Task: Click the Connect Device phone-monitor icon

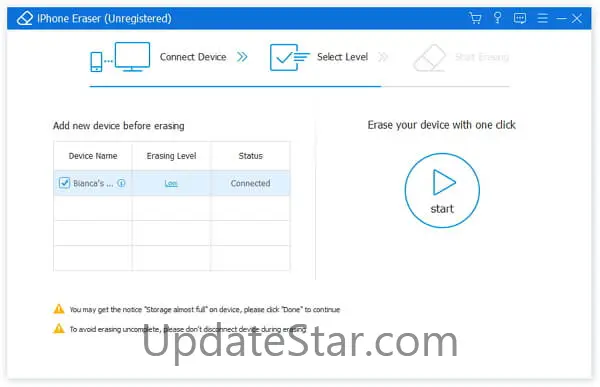Action: (120, 57)
